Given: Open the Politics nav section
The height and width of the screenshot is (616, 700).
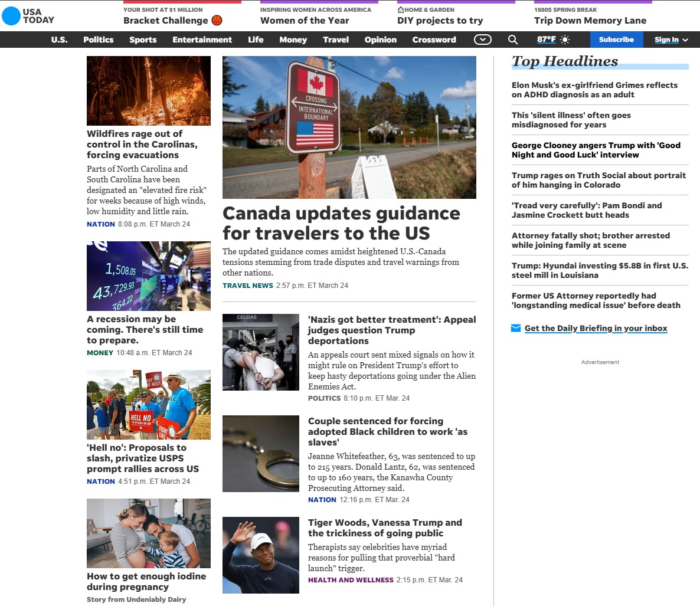Looking at the screenshot, I should click(x=98, y=40).
